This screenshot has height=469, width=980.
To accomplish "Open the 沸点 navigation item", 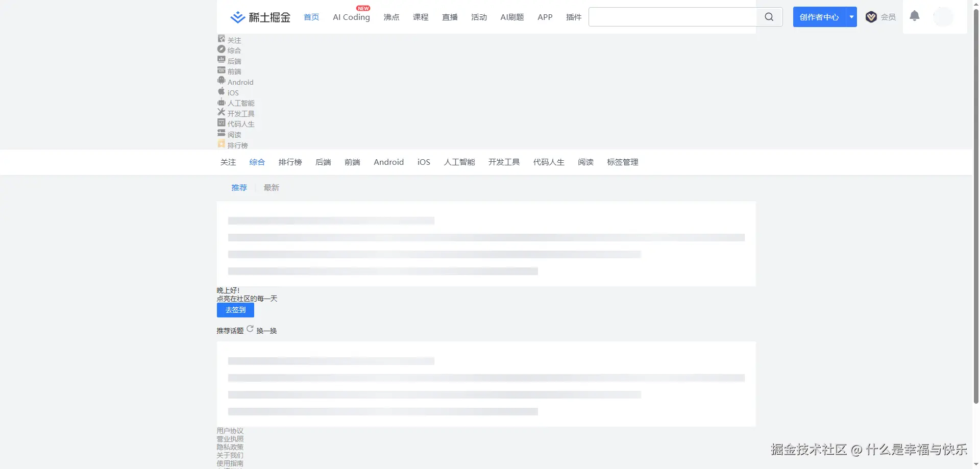I will (x=391, y=17).
